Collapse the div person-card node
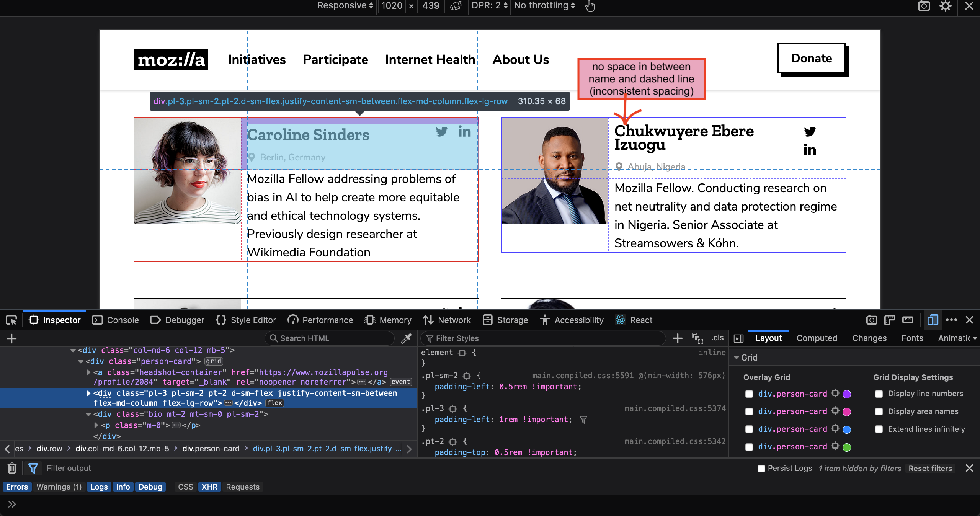The height and width of the screenshot is (516, 980). point(80,361)
